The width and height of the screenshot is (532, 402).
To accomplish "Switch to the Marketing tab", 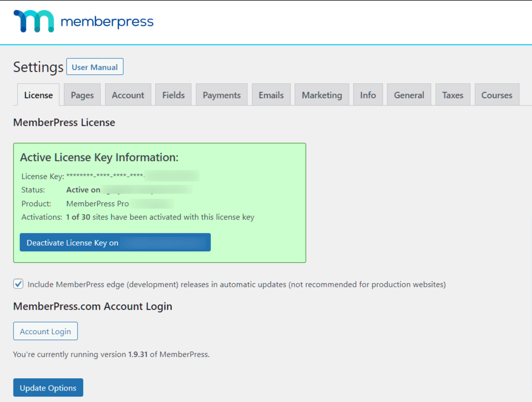I will click(322, 94).
